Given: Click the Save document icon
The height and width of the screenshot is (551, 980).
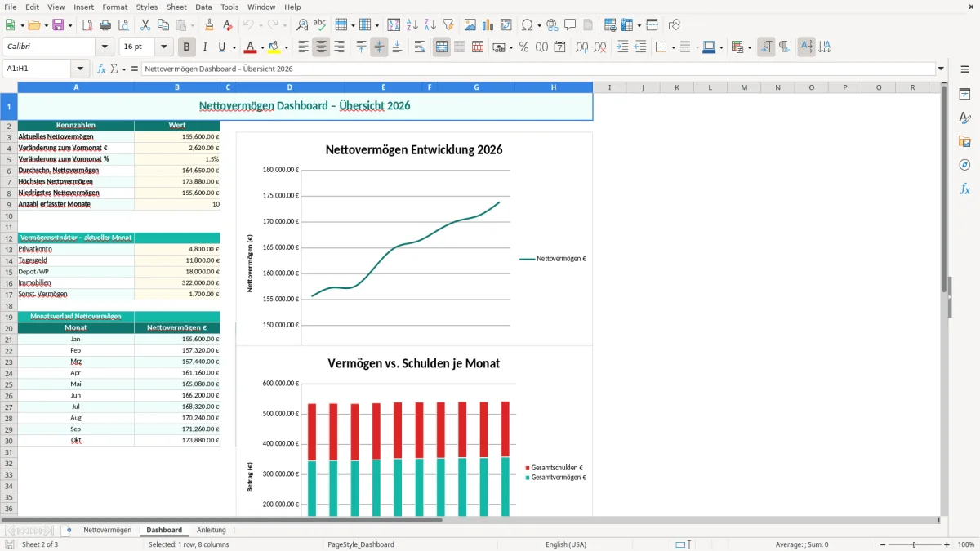Looking at the screenshot, I should 58,25.
